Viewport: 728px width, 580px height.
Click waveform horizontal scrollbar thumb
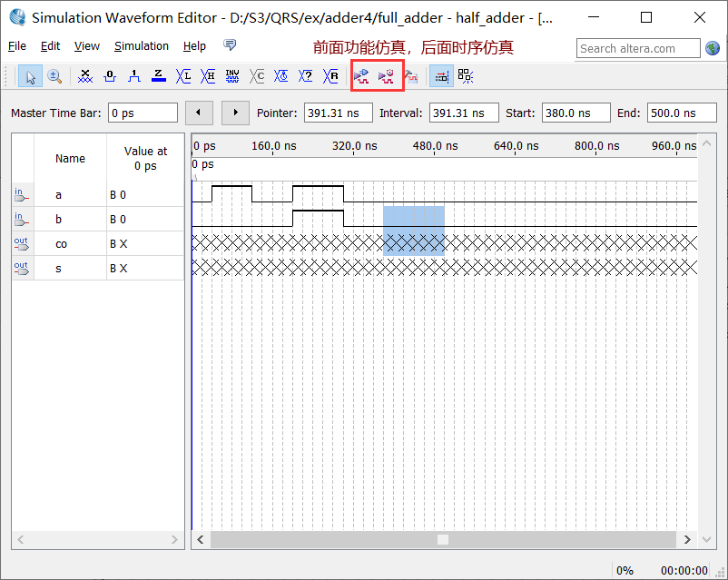[443, 539]
